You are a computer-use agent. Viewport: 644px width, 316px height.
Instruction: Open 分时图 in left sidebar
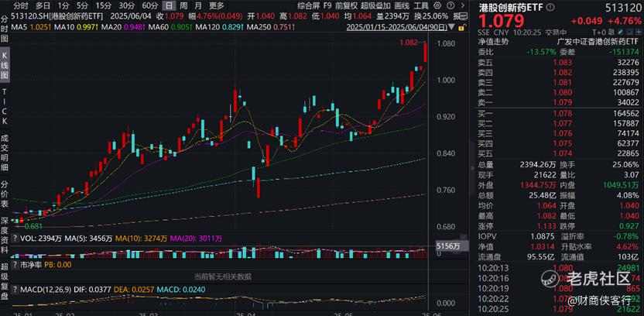[x=5, y=29]
